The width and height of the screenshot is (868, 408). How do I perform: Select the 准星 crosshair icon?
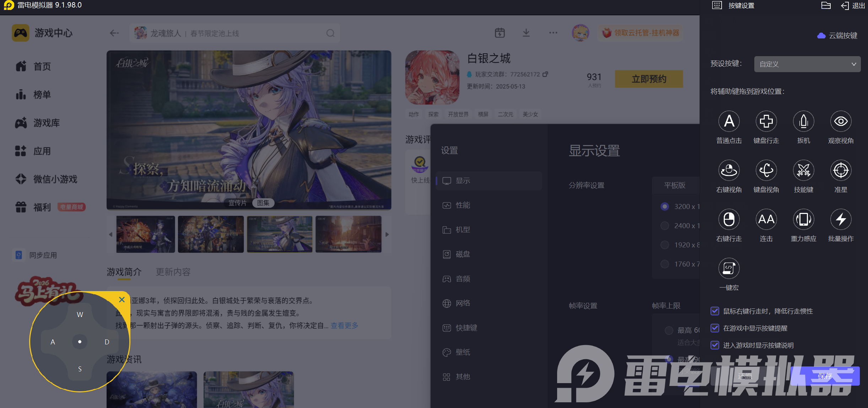(x=841, y=170)
